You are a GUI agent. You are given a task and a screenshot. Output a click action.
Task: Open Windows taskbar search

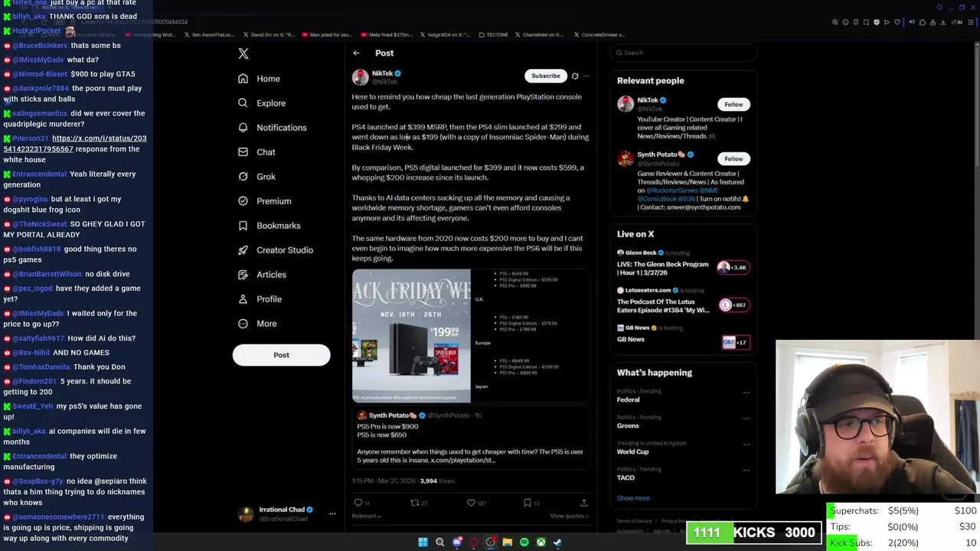439,543
